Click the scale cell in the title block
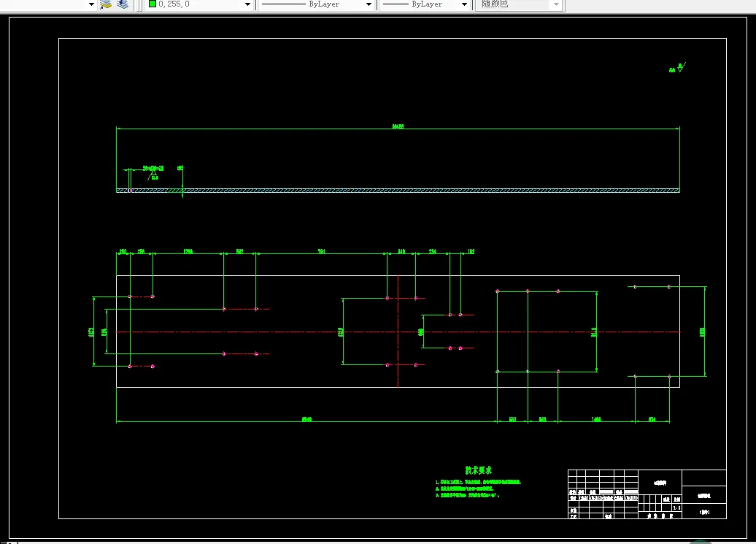 point(677,507)
